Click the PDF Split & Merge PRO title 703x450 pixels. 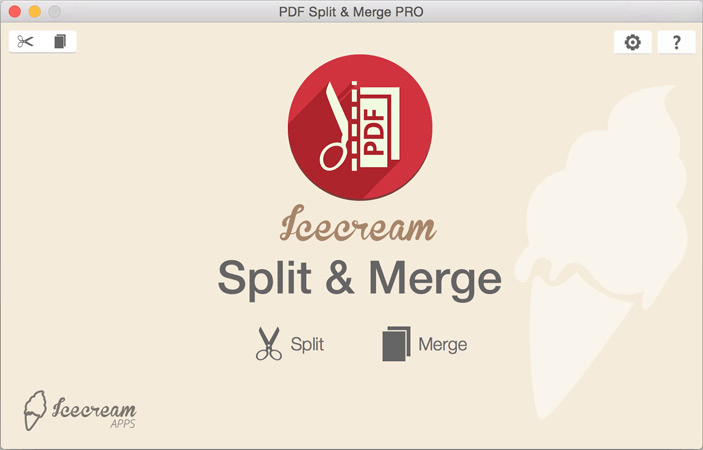[351, 11]
